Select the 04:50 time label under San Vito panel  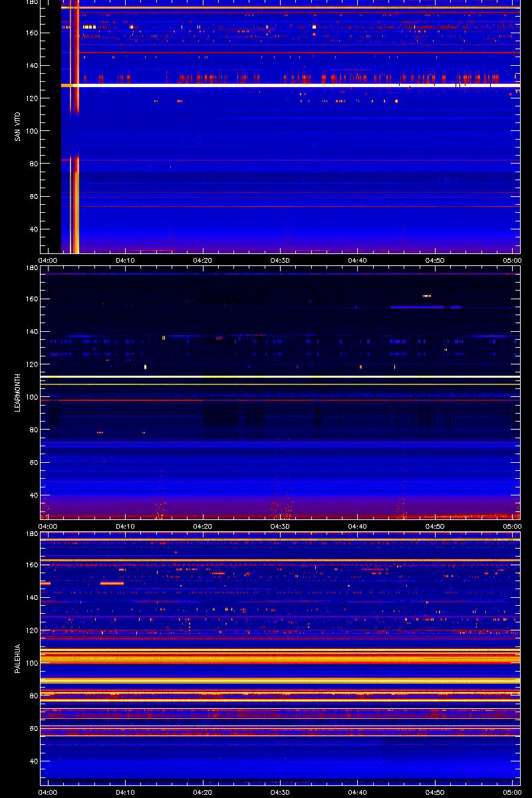point(436,260)
